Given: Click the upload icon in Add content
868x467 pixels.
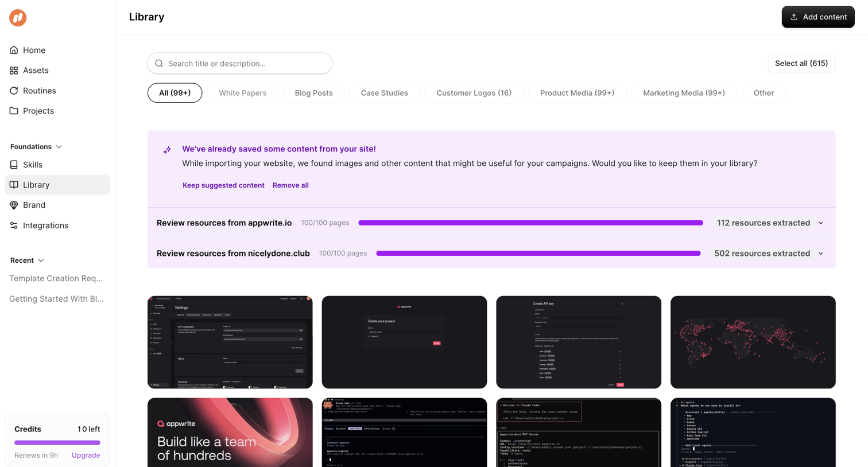Looking at the screenshot, I should pyautogui.click(x=794, y=17).
